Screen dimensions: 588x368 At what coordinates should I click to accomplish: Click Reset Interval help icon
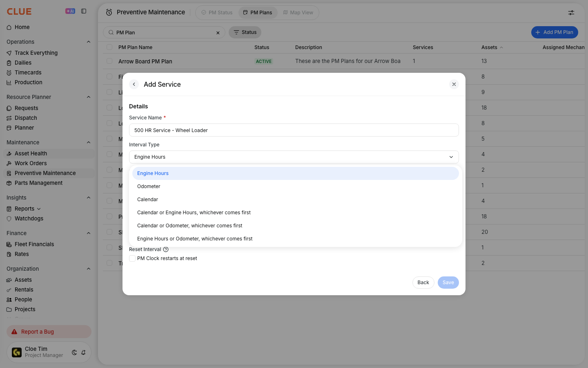tap(166, 249)
